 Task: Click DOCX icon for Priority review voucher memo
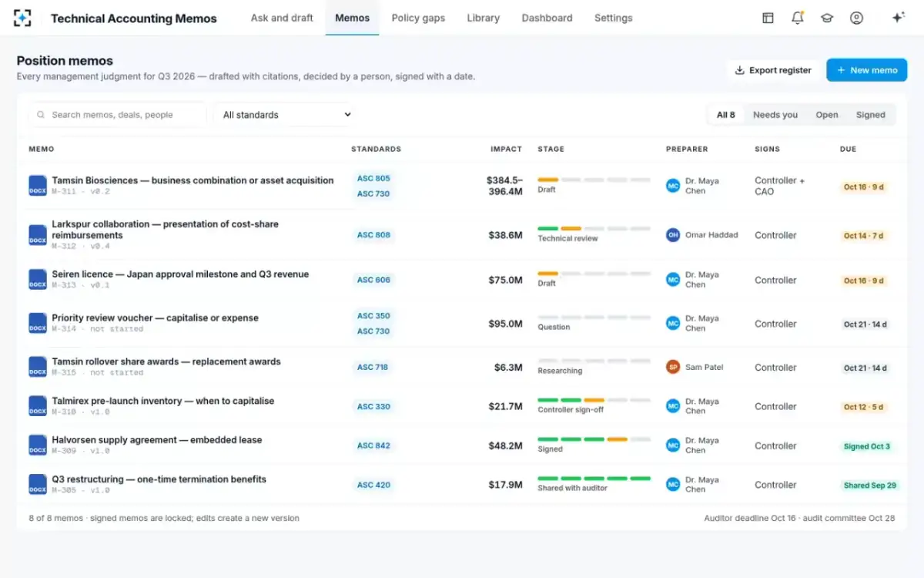pyautogui.click(x=38, y=323)
